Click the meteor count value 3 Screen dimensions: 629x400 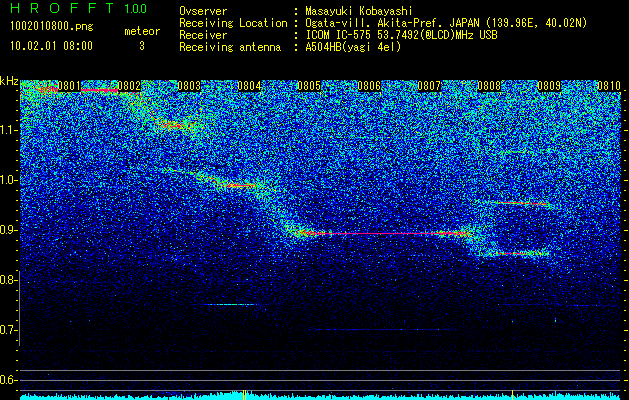pos(142,46)
